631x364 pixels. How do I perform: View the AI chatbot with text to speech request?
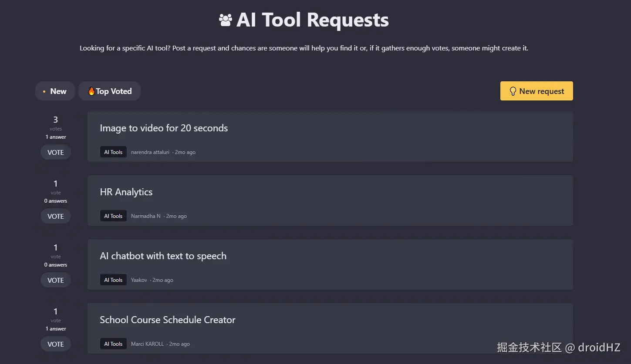point(163,256)
